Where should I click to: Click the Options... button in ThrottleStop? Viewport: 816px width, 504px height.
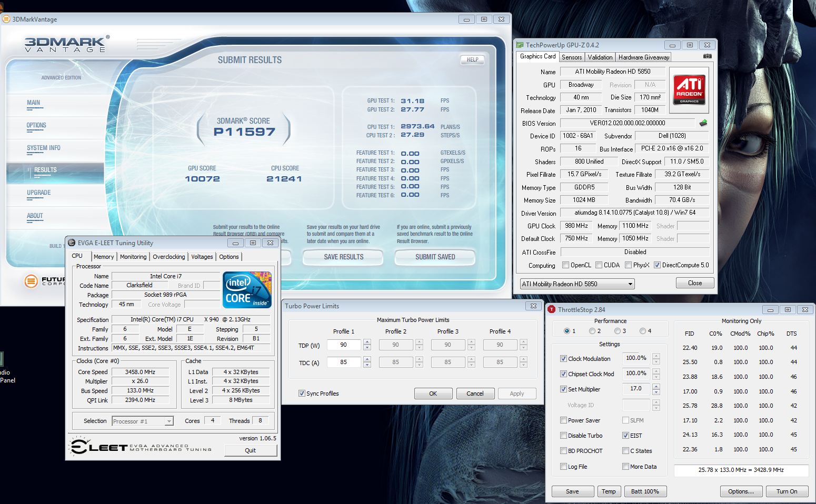point(741,491)
